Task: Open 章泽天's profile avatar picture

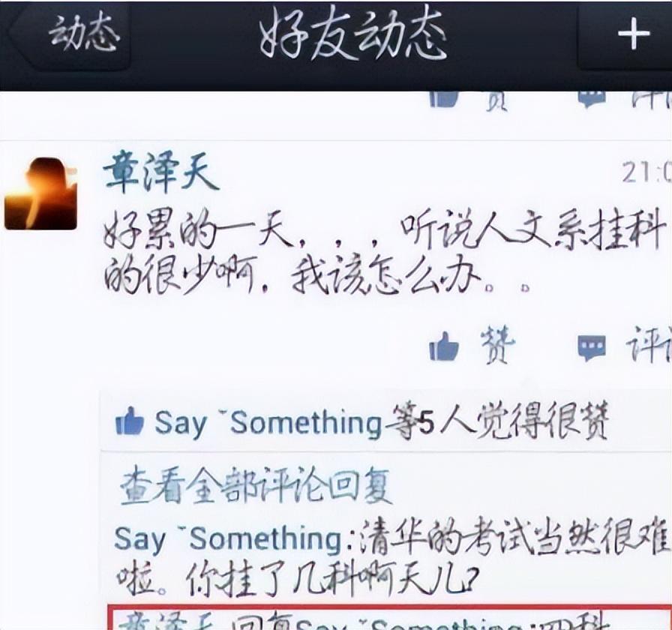Action: click(41, 193)
